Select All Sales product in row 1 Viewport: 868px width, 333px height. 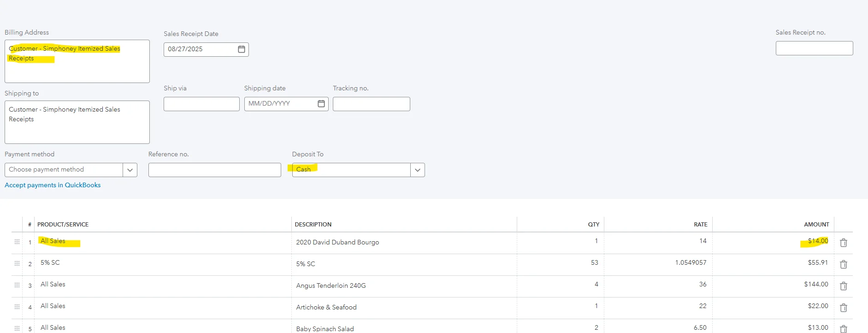click(x=163, y=243)
